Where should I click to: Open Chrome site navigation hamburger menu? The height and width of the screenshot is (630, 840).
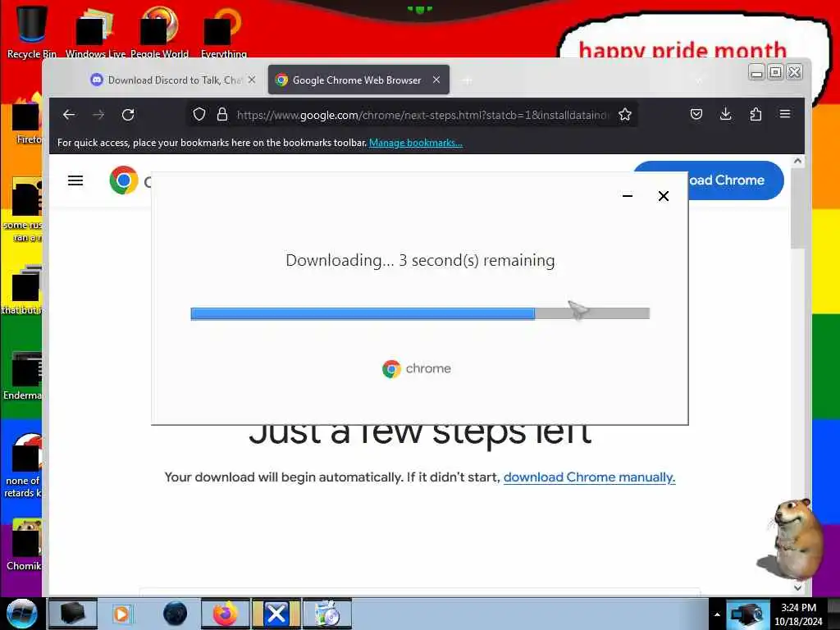(x=75, y=180)
